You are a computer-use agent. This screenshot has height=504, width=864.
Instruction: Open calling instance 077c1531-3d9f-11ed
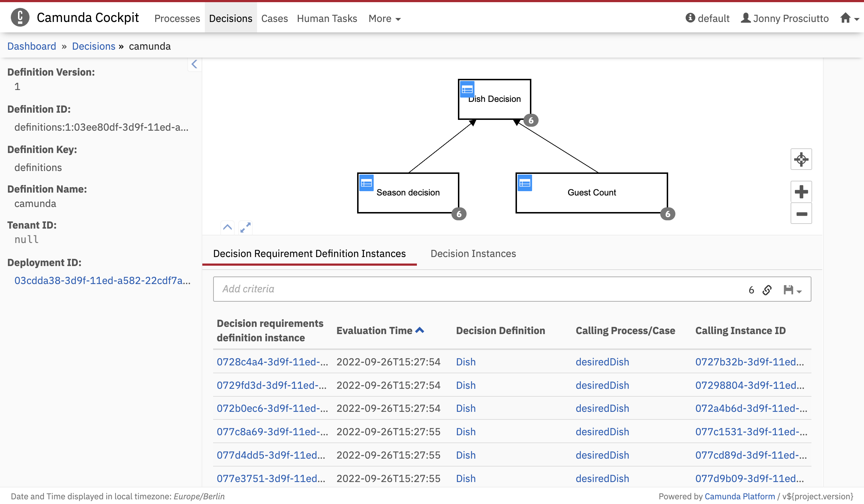751,432
